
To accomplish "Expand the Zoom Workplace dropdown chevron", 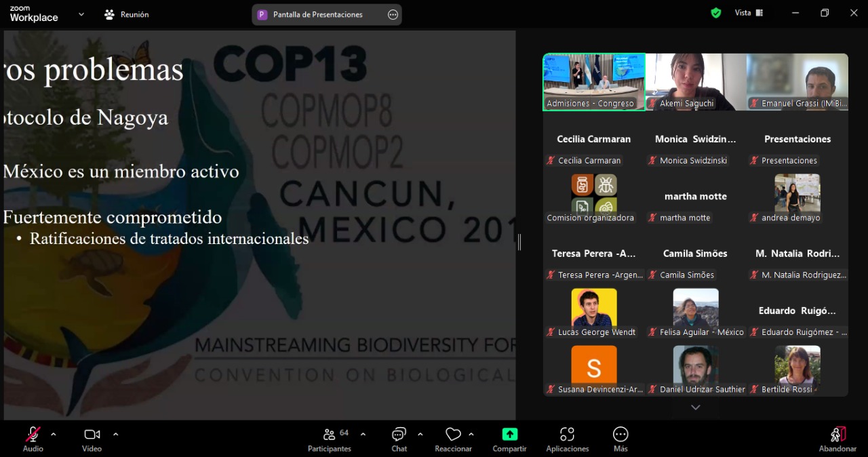I will (x=81, y=14).
